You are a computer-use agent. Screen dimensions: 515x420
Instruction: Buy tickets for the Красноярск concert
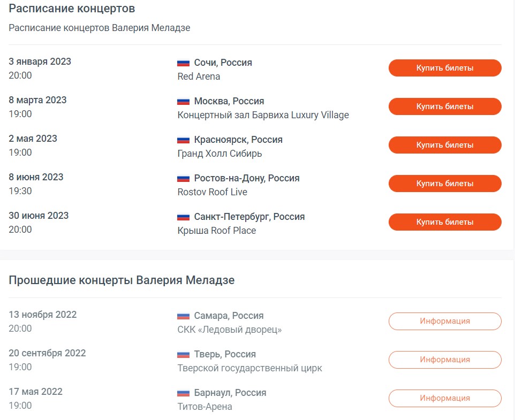(444, 145)
